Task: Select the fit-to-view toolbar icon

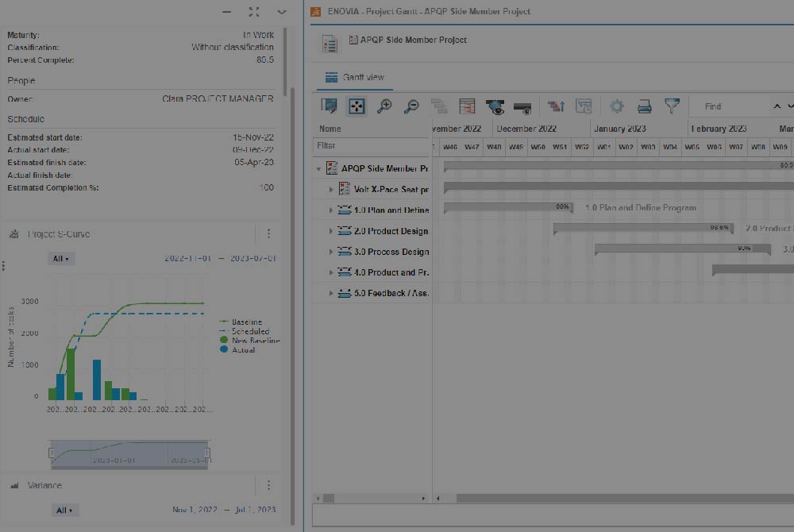Action: click(357, 106)
